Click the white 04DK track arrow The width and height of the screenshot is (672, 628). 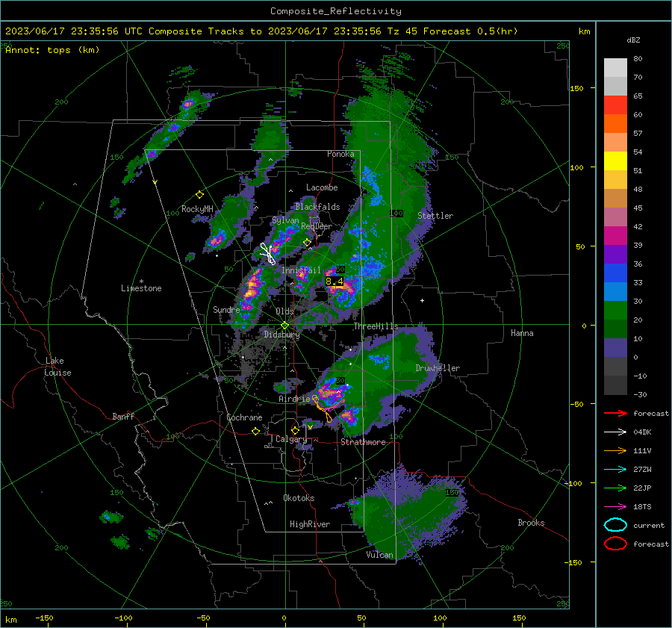click(x=615, y=432)
